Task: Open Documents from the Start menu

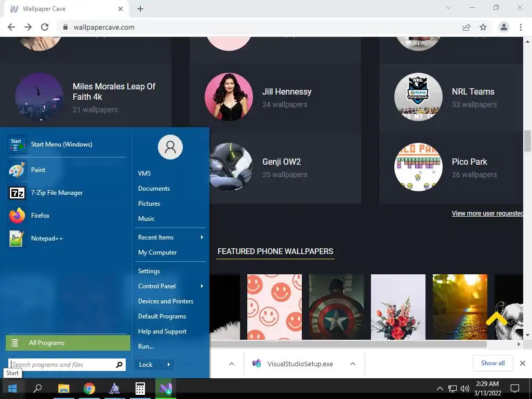Action: click(154, 188)
